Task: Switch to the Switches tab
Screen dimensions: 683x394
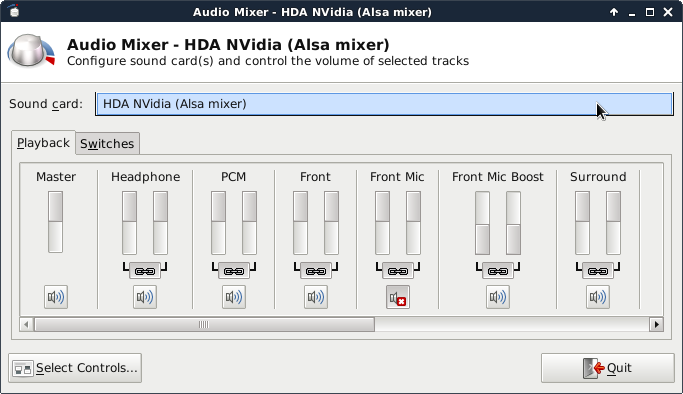Action: (x=107, y=144)
